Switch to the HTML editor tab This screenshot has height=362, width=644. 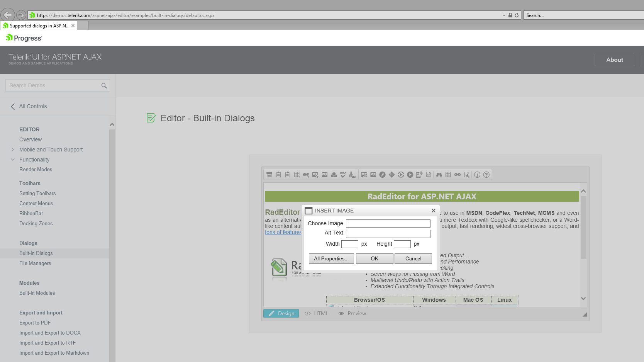pos(316,313)
